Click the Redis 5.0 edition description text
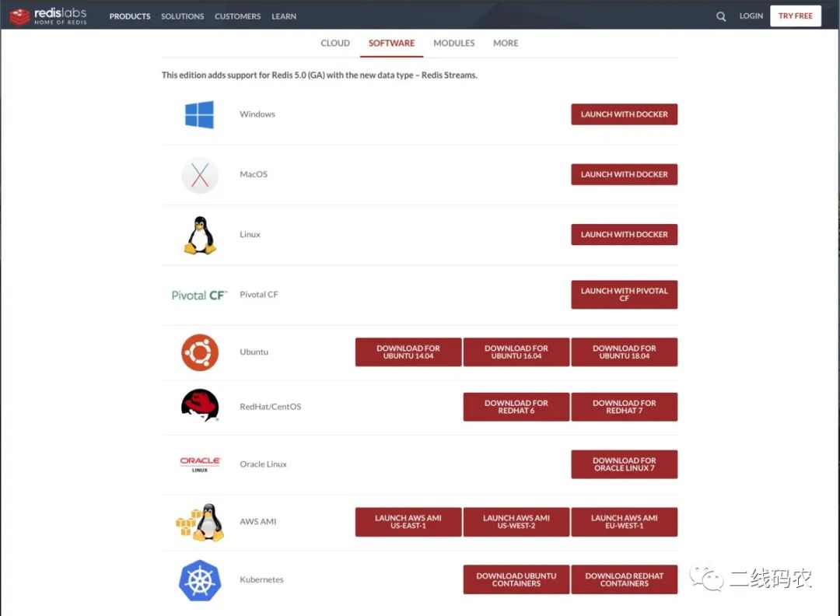The image size is (840, 616). tap(320, 75)
